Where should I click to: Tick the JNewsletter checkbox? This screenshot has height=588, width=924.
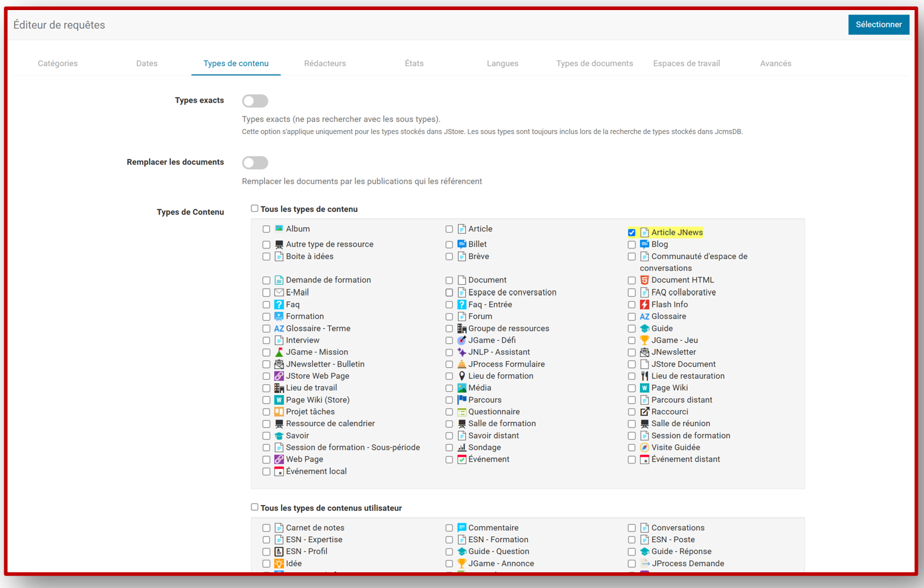click(632, 353)
